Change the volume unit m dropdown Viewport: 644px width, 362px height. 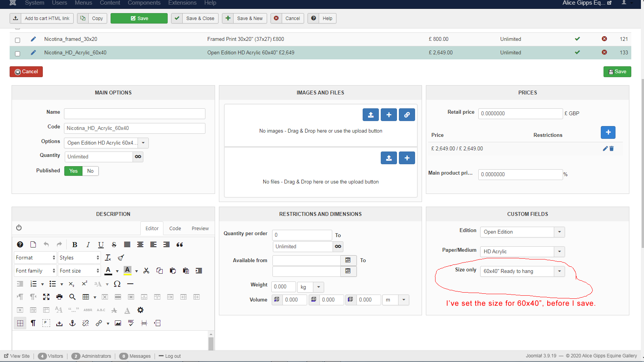395,300
